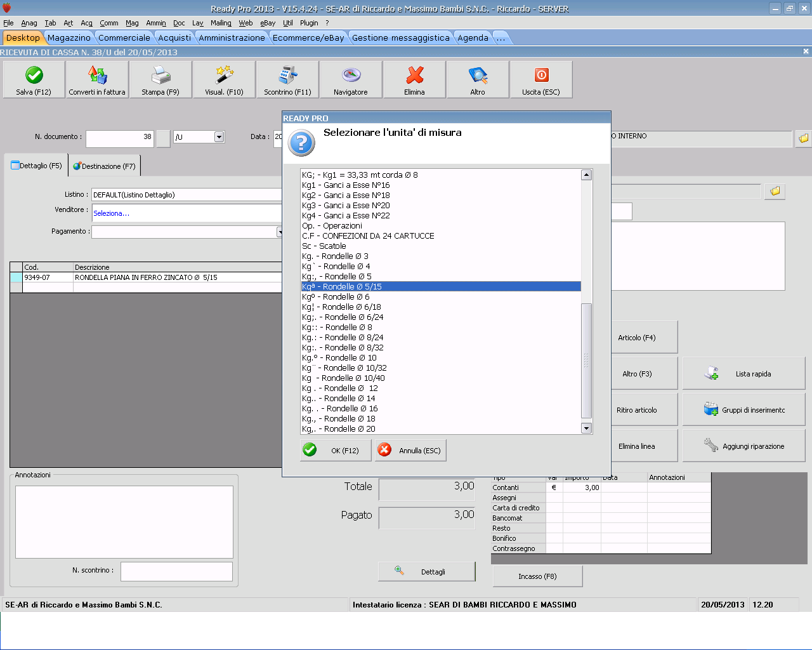The width and height of the screenshot is (812, 650).
Task: Click the Elimina red X icon
Action: (x=414, y=76)
